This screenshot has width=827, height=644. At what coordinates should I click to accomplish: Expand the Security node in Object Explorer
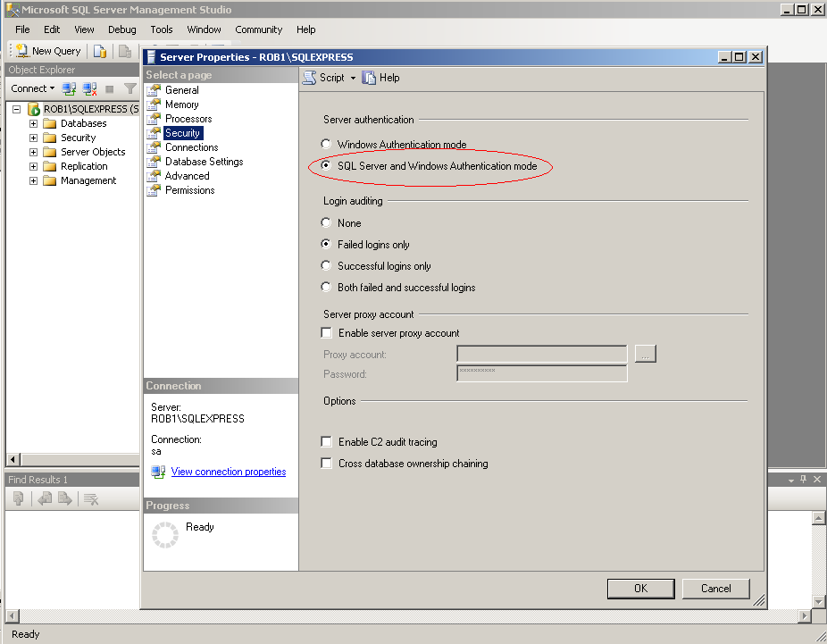33,138
